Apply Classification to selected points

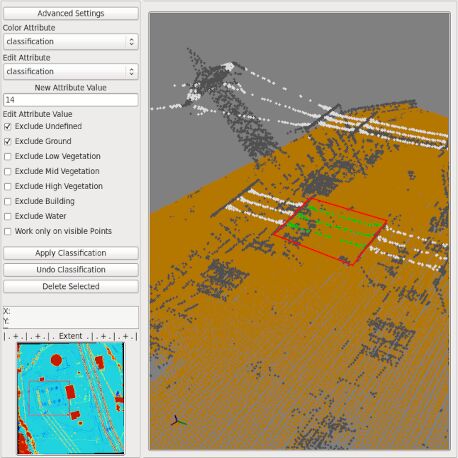(x=71, y=253)
